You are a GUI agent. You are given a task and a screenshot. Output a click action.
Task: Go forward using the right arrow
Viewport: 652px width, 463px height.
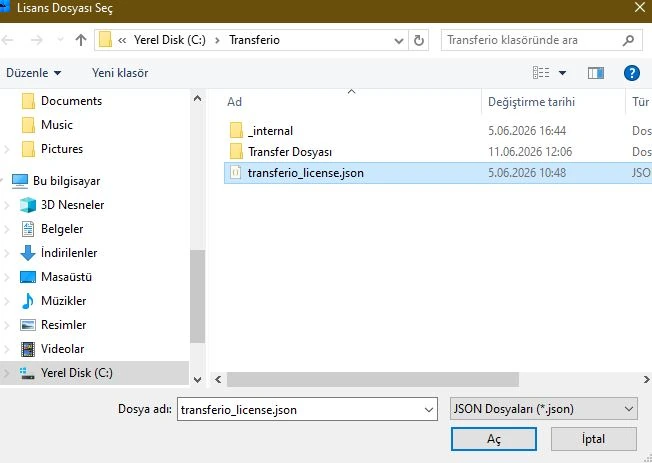[37, 40]
